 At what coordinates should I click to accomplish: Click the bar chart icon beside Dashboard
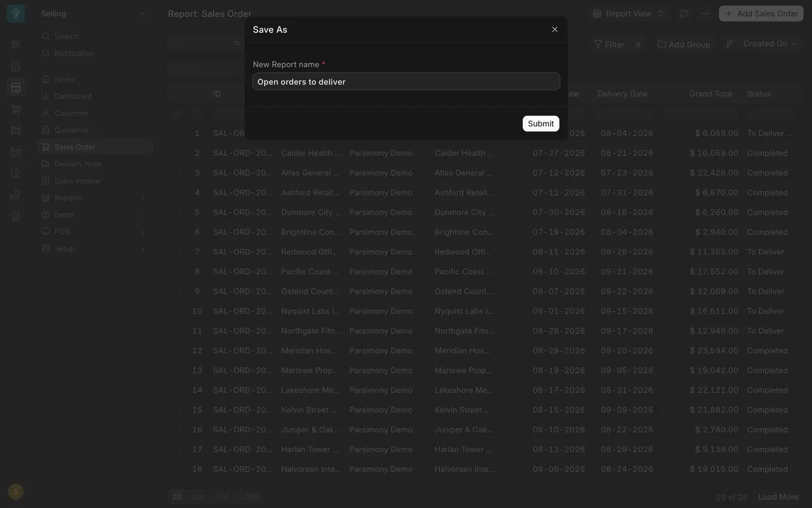pyautogui.click(x=46, y=96)
